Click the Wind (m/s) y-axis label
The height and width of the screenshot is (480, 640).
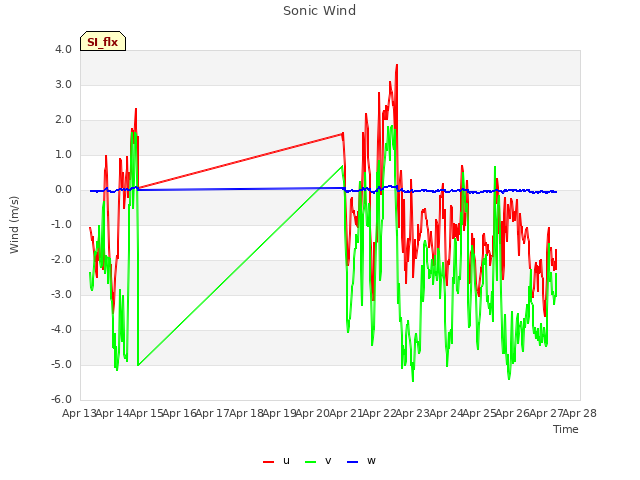tap(14, 225)
